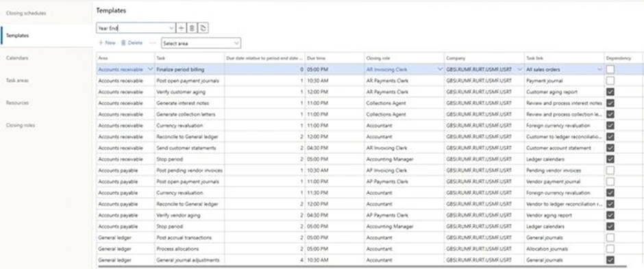
Task: Select Templates in side navigation
Action: [x=18, y=36]
